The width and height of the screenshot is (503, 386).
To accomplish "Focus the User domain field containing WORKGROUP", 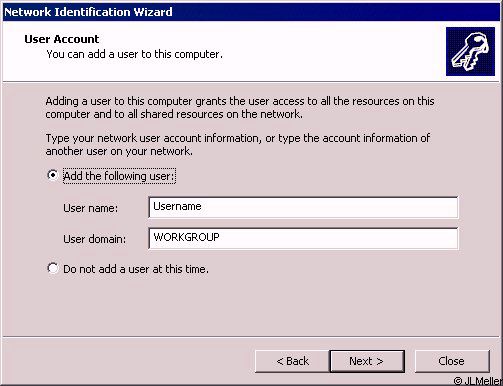I will pos(303,238).
